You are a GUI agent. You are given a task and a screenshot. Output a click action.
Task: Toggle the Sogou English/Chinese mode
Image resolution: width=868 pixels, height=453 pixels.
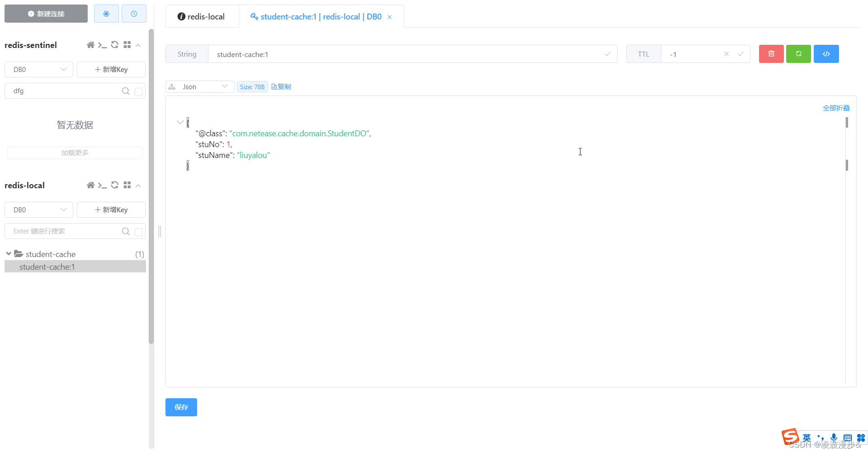coord(807,438)
